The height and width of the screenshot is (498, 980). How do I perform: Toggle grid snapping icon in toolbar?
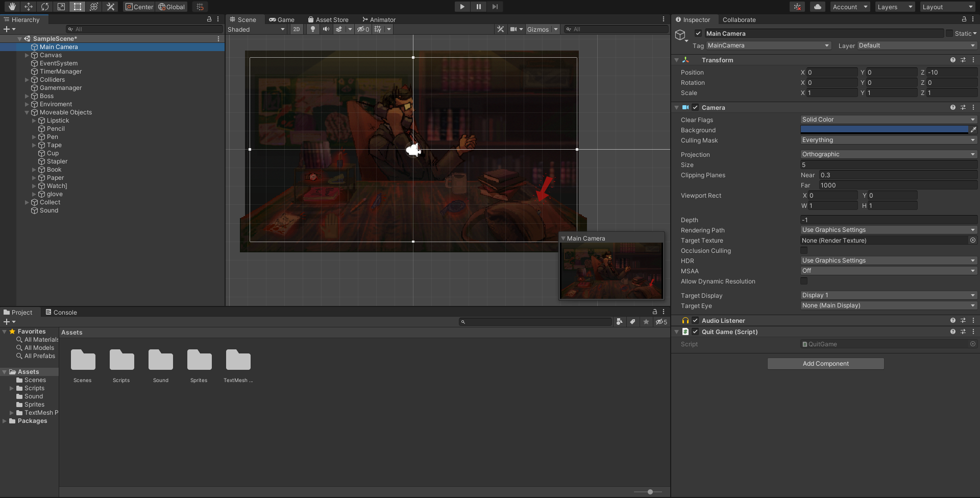tap(200, 7)
